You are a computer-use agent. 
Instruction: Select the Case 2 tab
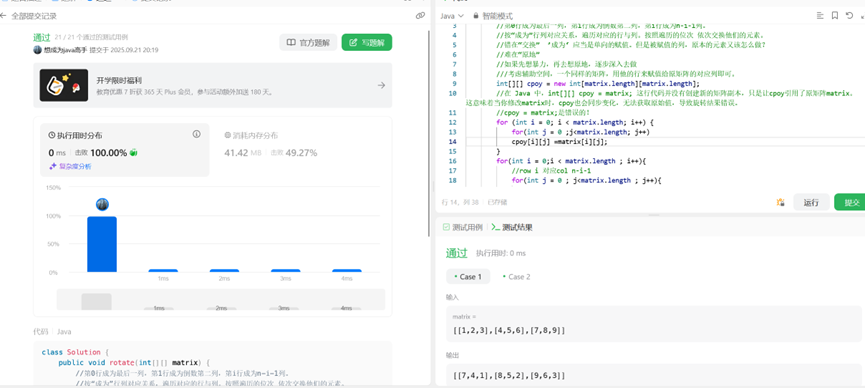tap(516, 277)
